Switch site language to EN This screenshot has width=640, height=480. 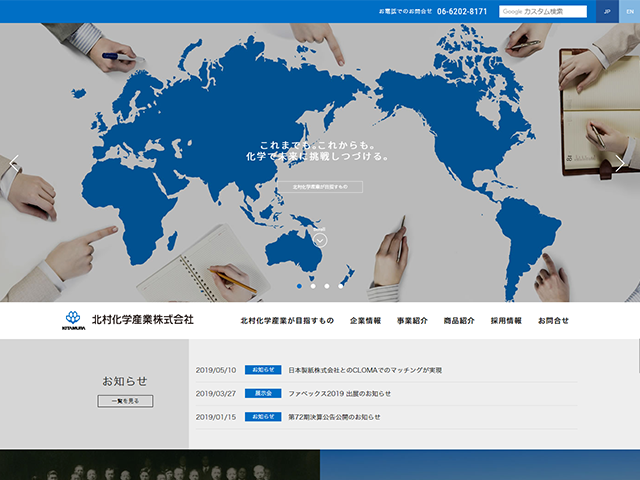click(x=629, y=11)
